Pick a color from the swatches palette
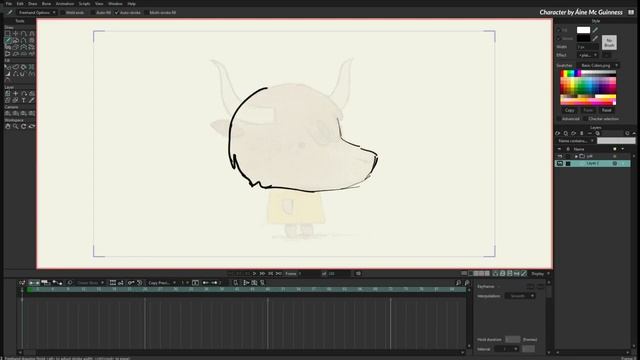This screenshot has width=640, height=360. [x=588, y=88]
